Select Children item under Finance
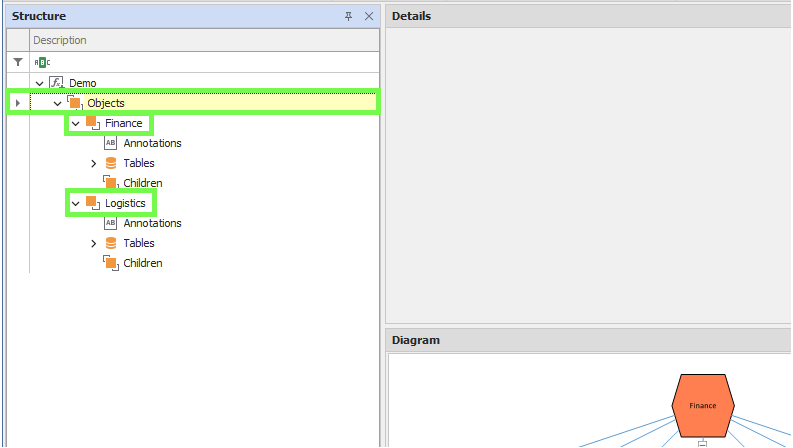The height and width of the screenshot is (448, 793). (x=142, y=183)
